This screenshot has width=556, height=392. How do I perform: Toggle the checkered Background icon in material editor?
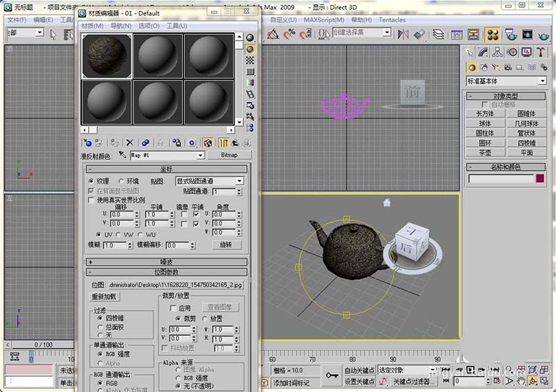tap(250, 60)
